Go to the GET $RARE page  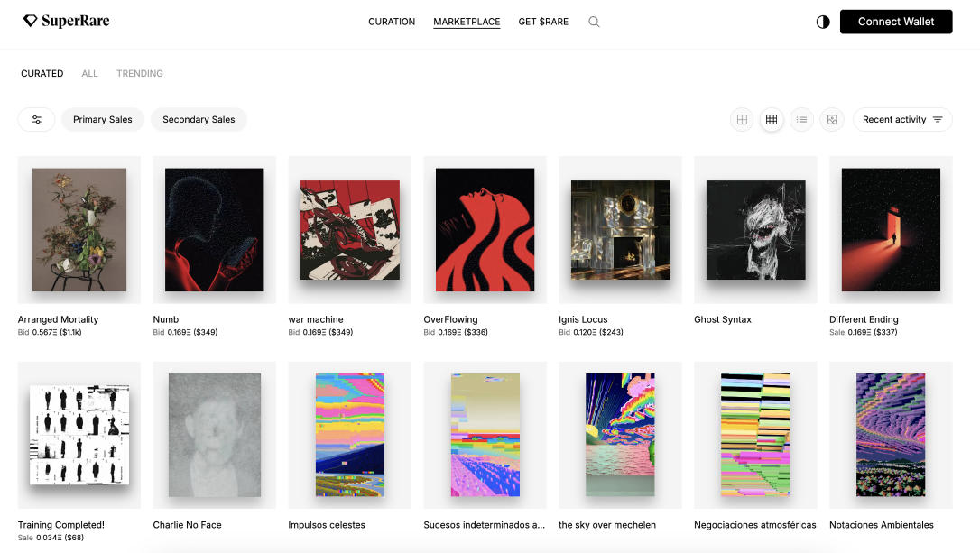(543, 22)
